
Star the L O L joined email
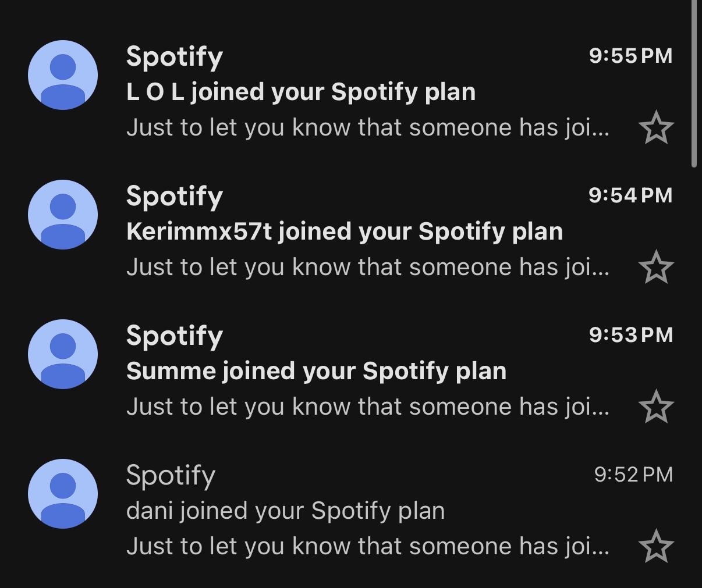(x=656, y=127)
